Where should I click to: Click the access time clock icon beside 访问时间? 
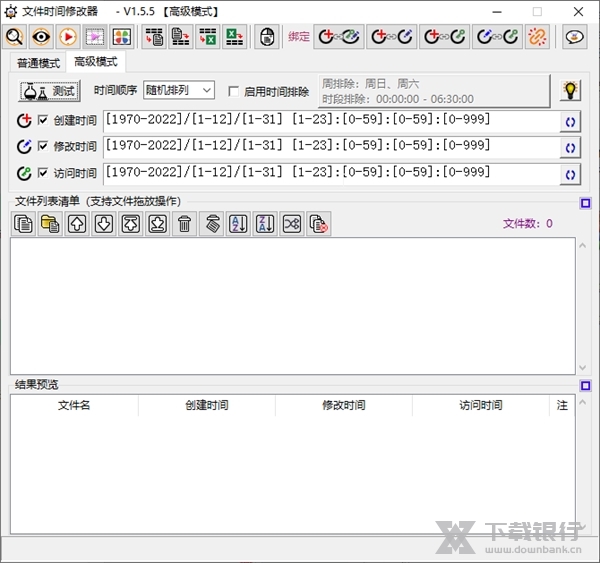click(x=24, y=173)
